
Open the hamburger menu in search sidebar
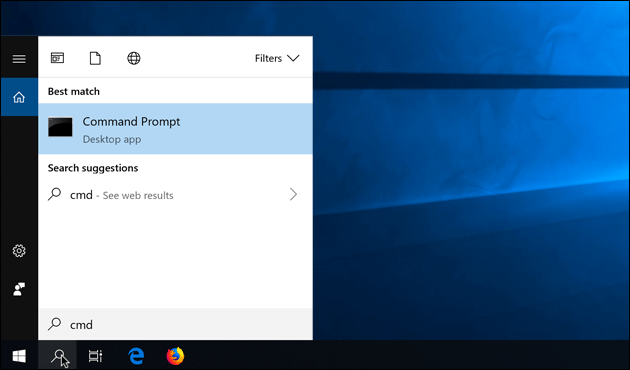pos(19,59)
